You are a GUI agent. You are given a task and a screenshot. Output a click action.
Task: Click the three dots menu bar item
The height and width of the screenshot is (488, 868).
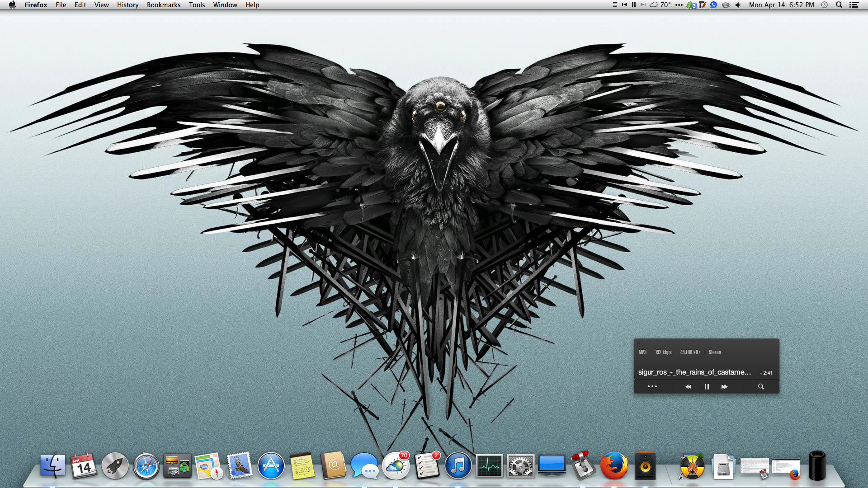click(x=679, y=5)
